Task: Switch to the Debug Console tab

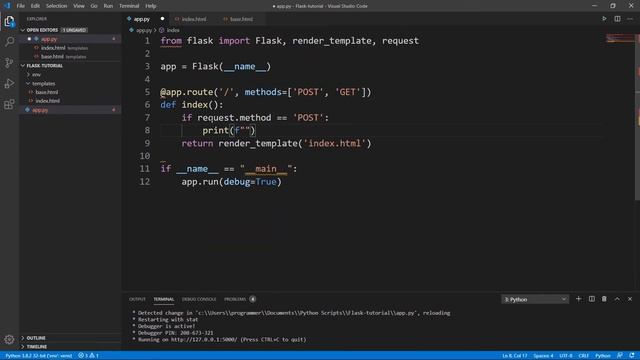Action: click(199, 299)
